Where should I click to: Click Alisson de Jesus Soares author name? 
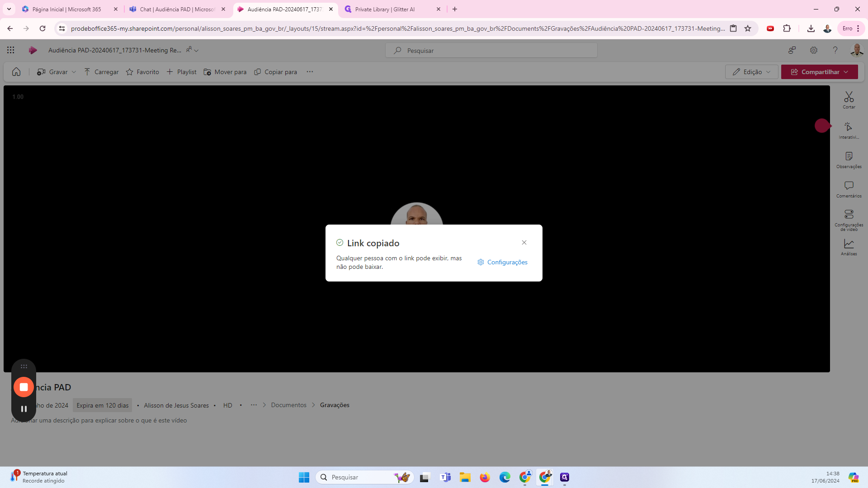pyautogui.click(x=176, y=405)
